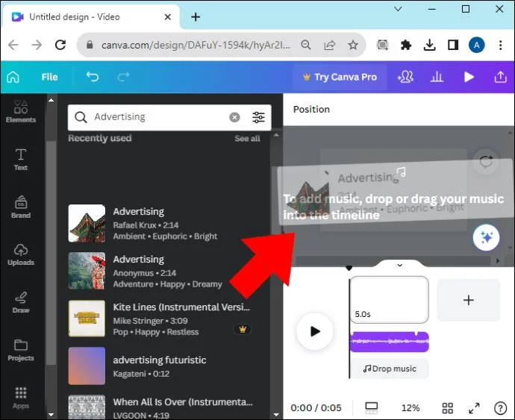Screen dimensions: 515x420
Task: Click Try Canva Pro button
Action: [x=340, y=77]
